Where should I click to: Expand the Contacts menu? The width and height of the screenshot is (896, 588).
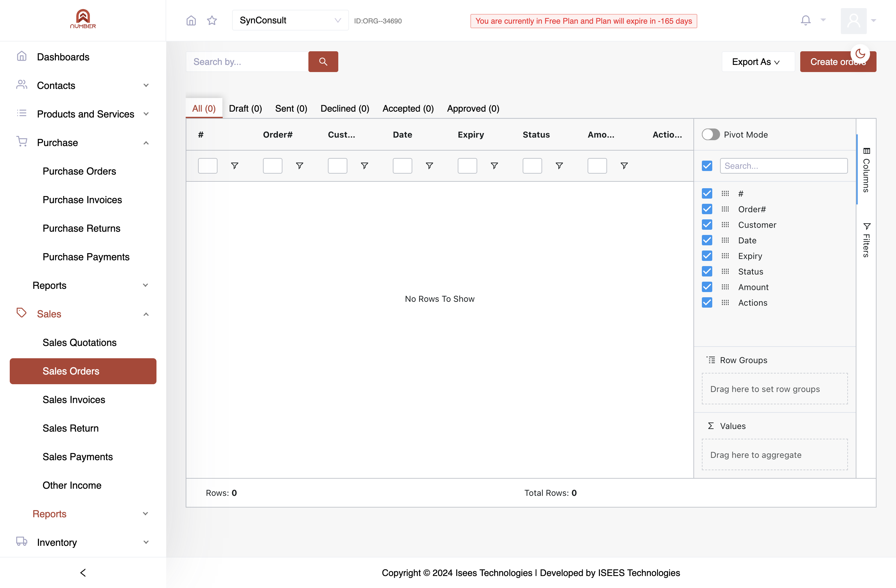coord(83,85)
